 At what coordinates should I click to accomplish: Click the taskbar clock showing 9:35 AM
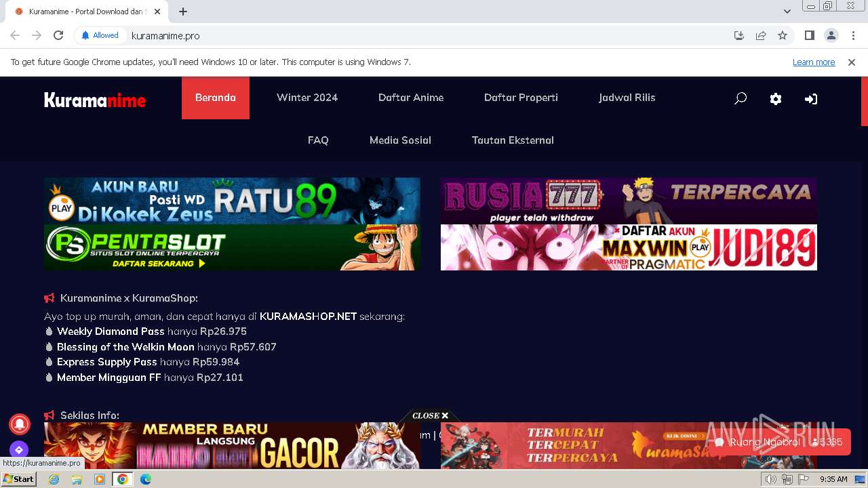833,479
